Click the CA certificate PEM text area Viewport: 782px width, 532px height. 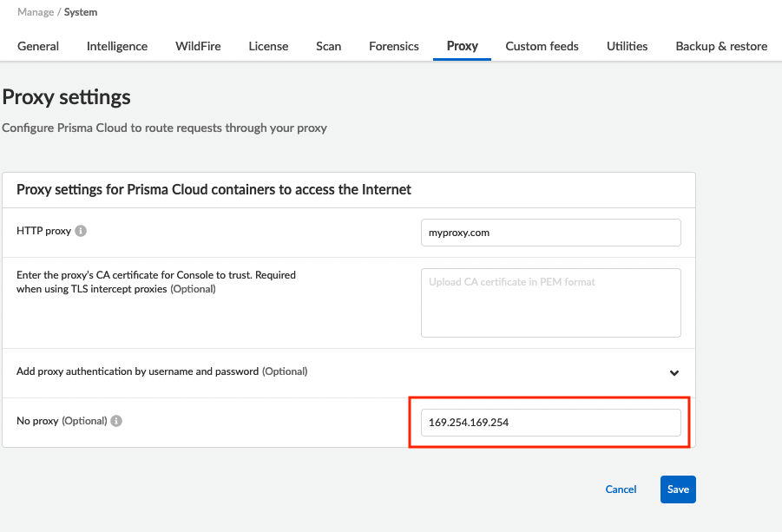pyautogui.click(x=550, y=302)
